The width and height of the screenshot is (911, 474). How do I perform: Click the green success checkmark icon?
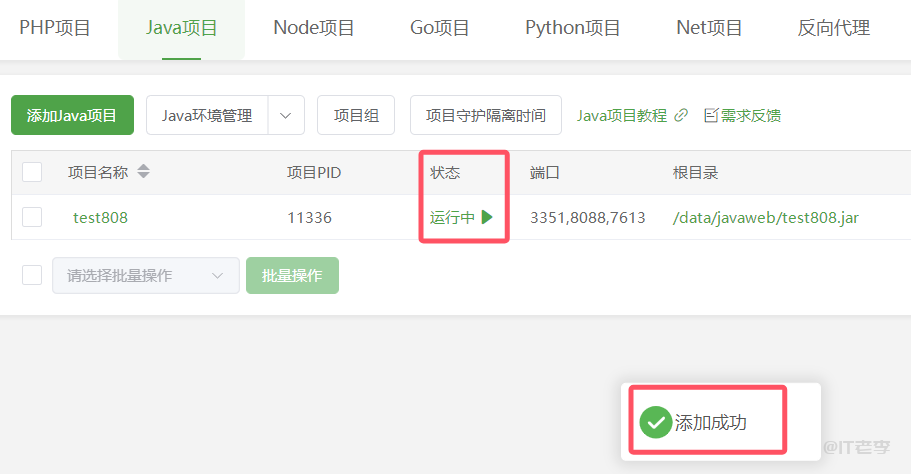click(x=655, y=422)
